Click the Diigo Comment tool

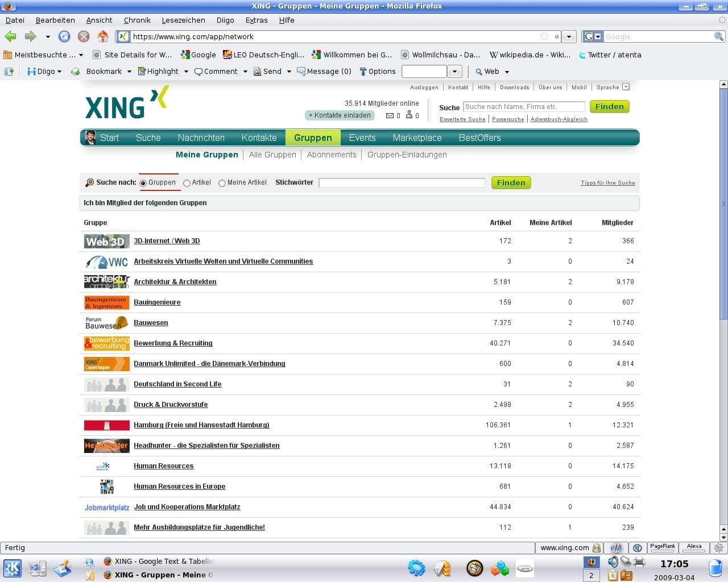tap(216, 71)
